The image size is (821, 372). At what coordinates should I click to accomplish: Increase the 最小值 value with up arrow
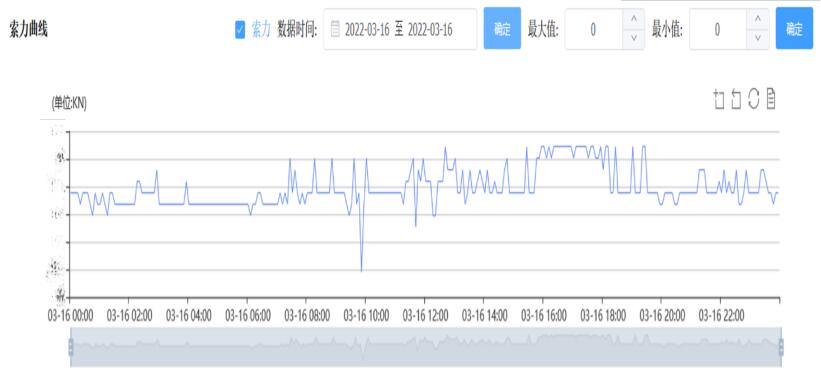point(758,19)
